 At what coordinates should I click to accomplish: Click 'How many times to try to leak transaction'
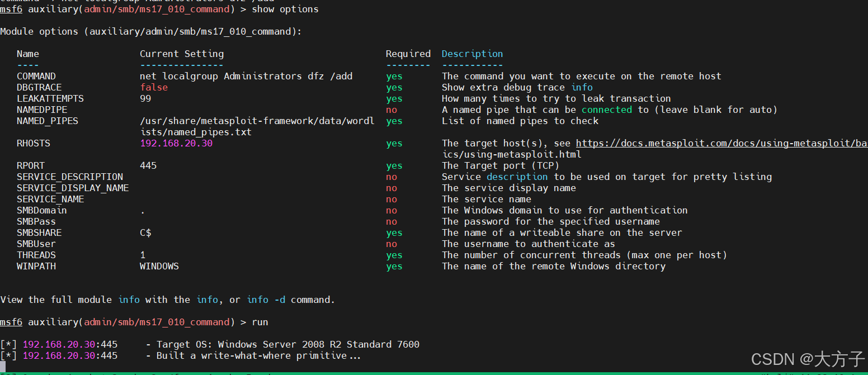pyautogui.click(x=556, y=98)
